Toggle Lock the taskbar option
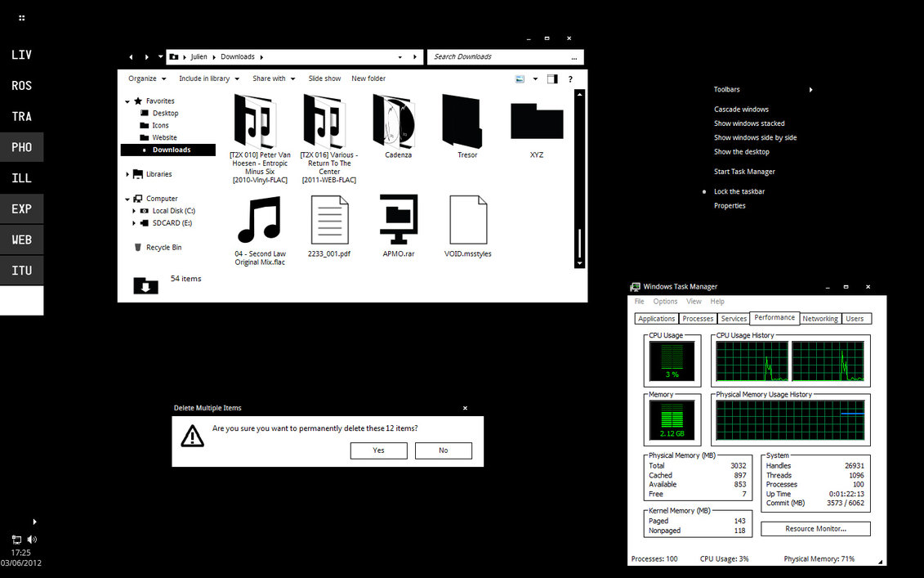924x578 pixels. [739, 191]
